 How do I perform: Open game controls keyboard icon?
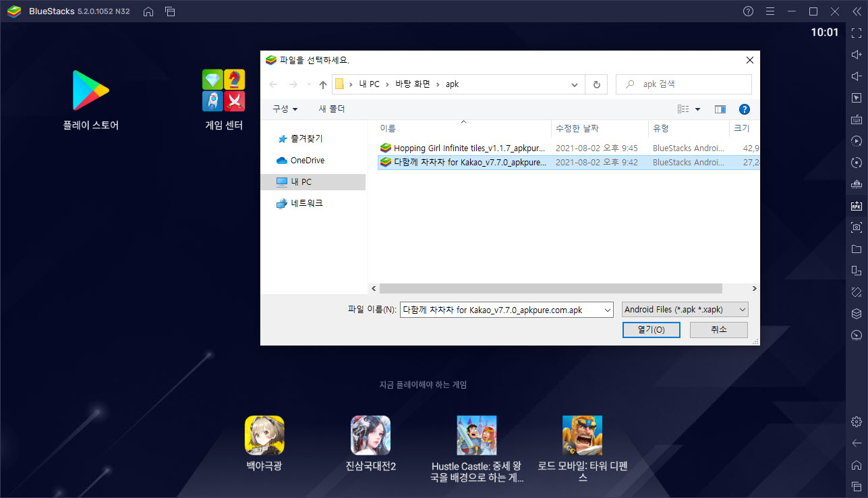pos(857,119)
